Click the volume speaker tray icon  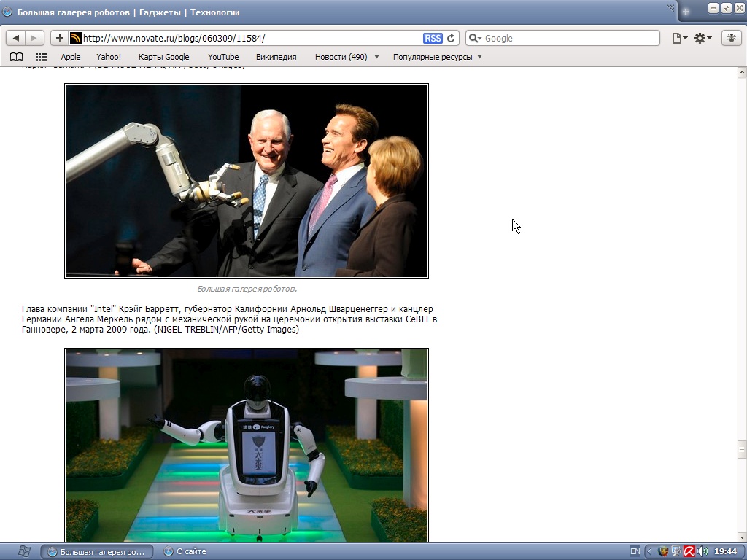click(703, 551)
